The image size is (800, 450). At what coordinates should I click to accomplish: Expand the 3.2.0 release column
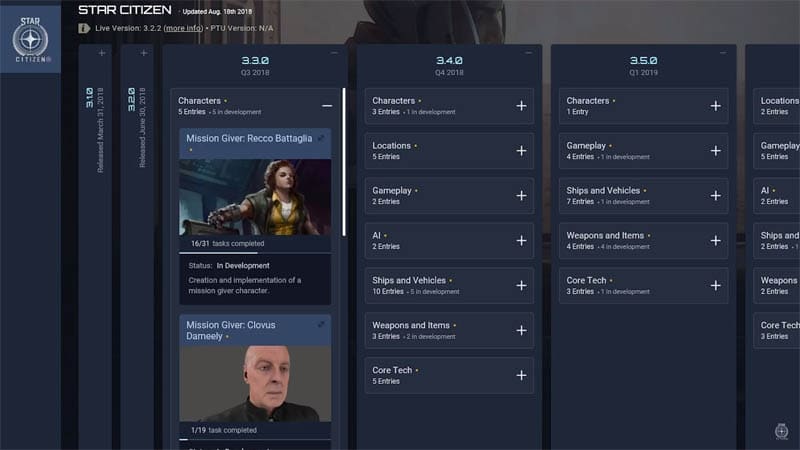pyautogui.click(x=143, y=53)
